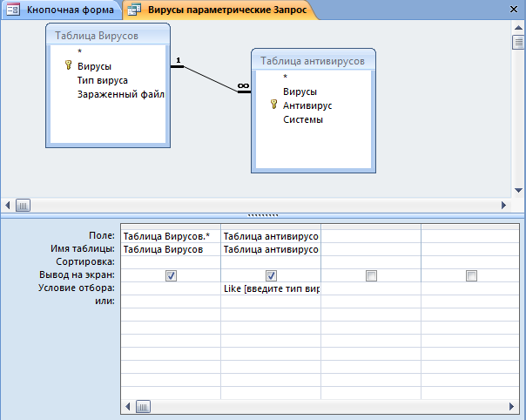526x420 pixels.
Task: Select the Вирусы key field in Таблица Вирусов
Action: coord(94,66)
